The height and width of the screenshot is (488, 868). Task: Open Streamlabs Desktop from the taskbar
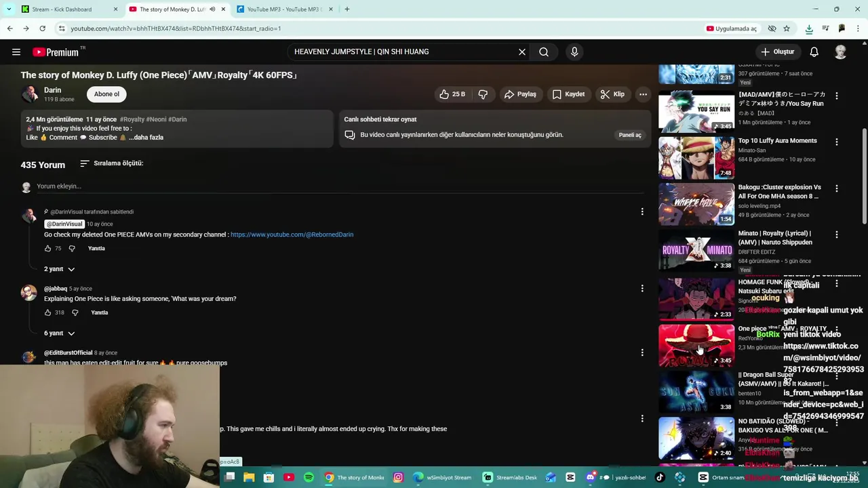(509, 477)
